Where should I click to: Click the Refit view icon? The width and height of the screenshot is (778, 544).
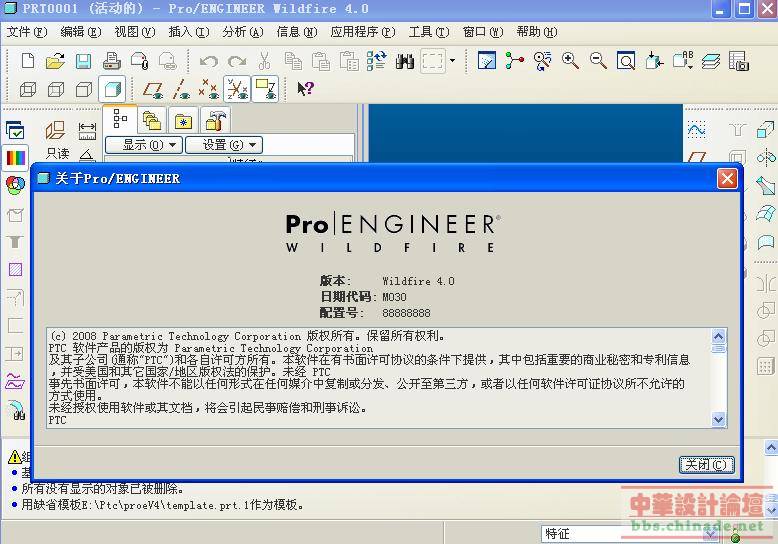click(626, 61)
